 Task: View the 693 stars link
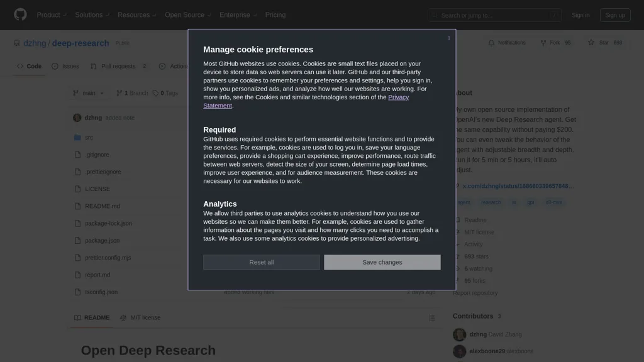(477, 256)
